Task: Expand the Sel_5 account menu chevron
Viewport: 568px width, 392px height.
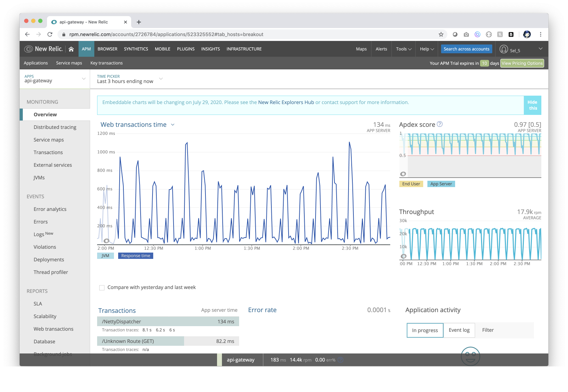Action: pos(541,49)
